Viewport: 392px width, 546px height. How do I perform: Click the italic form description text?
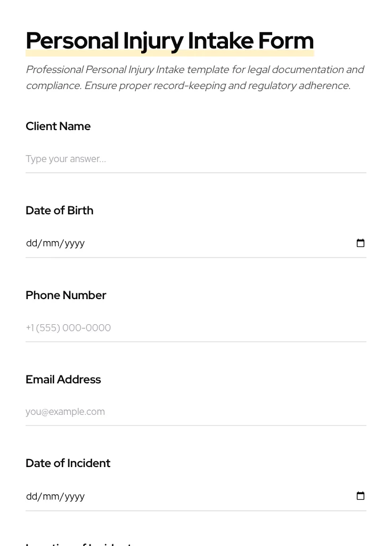click(x=194, y=77)
